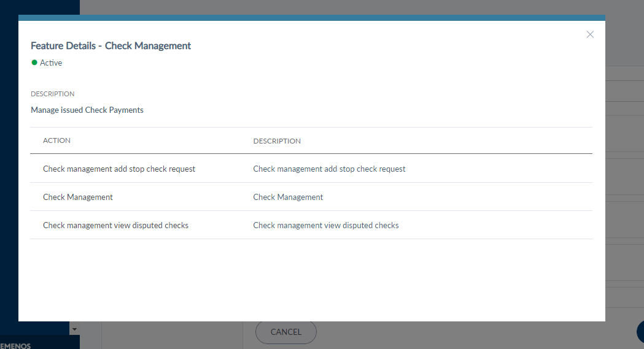Click the Manage issued Check Payments text
The width and height of the screenshot is (644, 349).
click(87, 110)
